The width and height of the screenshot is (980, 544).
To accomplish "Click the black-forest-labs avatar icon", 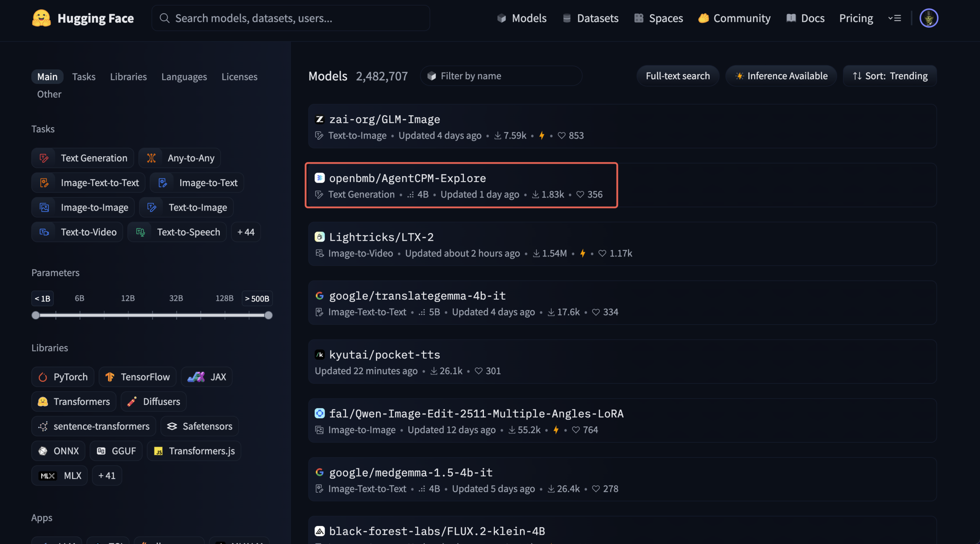I will 320,531.
